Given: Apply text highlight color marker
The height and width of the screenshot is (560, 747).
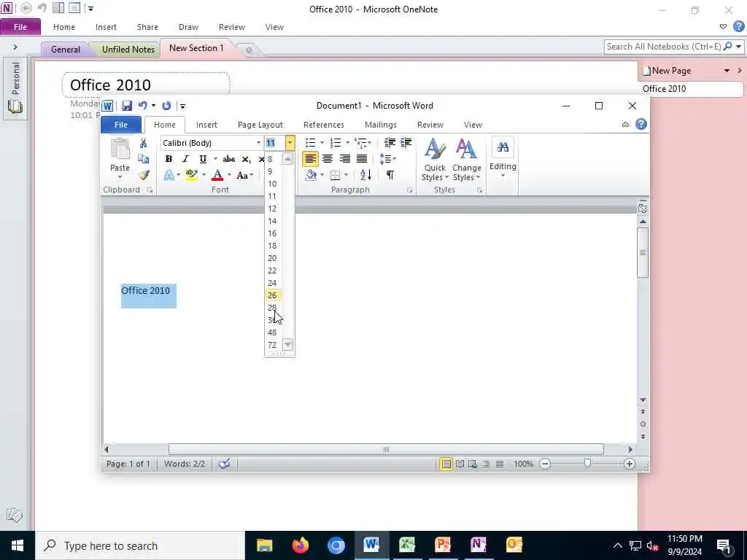Looking at the screenshot, I should (x=192, y=175).
